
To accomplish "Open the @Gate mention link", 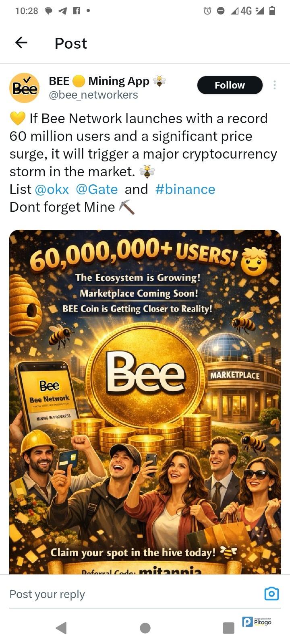I will point(97,189).
